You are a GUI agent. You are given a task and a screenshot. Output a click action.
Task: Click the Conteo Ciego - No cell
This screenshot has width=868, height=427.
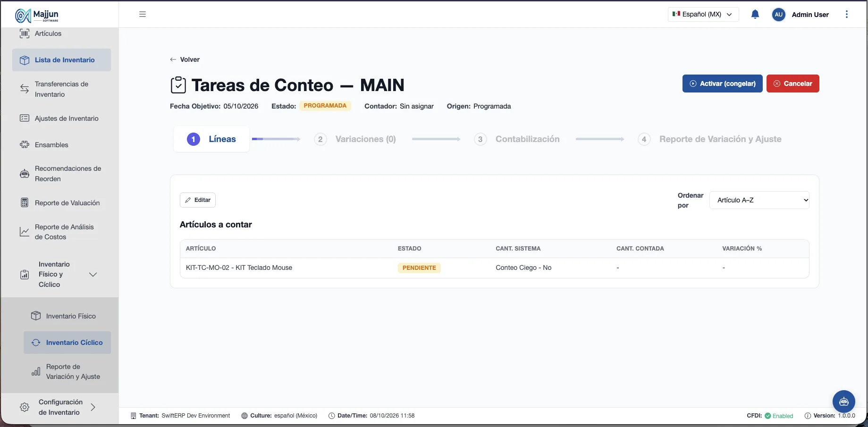[x=523, y=268]
